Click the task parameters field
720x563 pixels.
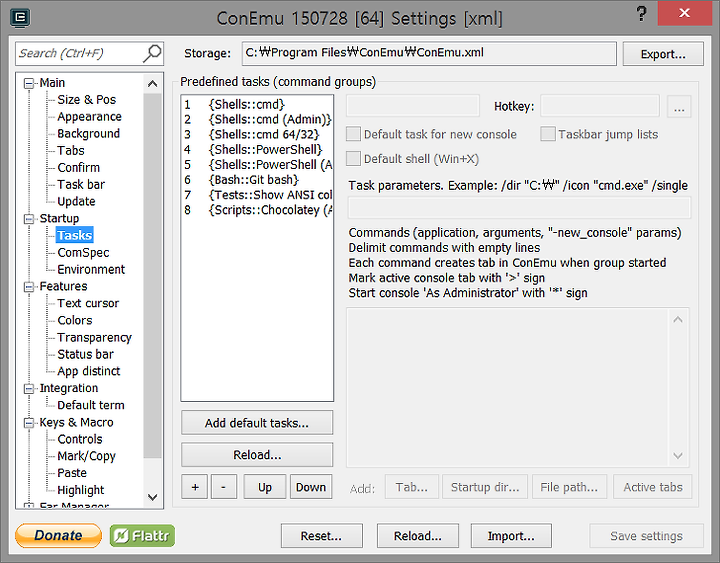(x=519, y=208)
